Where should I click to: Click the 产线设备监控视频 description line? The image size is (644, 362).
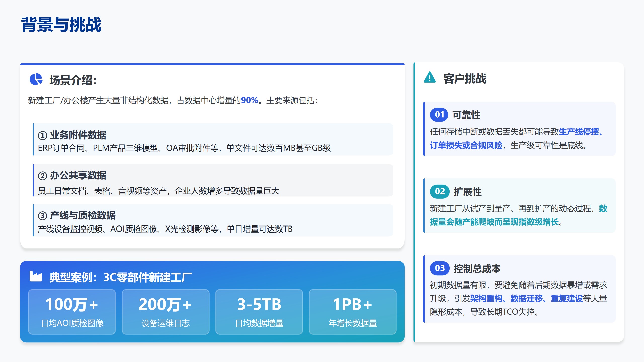[165, 229]
